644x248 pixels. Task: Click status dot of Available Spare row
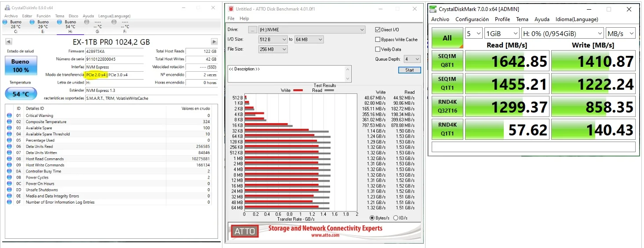(x=9, y=128)
